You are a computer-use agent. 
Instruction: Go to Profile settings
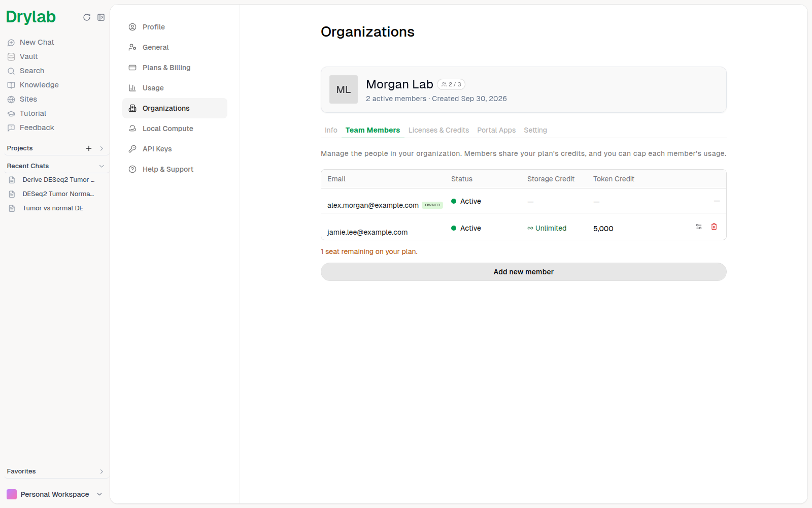(175, 27)
